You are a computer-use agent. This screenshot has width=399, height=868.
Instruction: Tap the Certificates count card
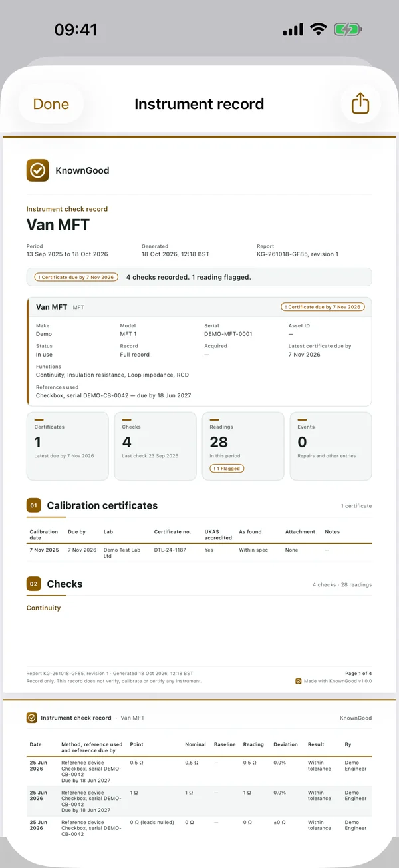[67, 446]
